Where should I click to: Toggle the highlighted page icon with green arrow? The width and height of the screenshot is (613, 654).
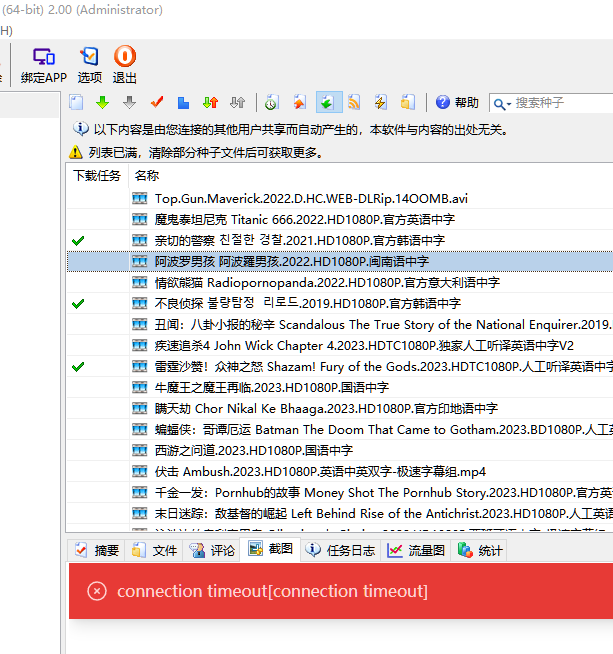(329, 102)
